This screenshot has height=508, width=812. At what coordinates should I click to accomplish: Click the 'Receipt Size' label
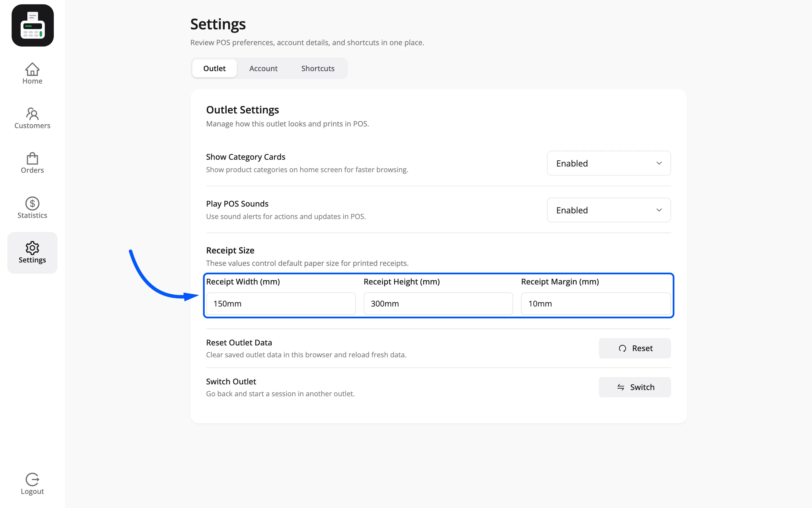click(230, 250)
